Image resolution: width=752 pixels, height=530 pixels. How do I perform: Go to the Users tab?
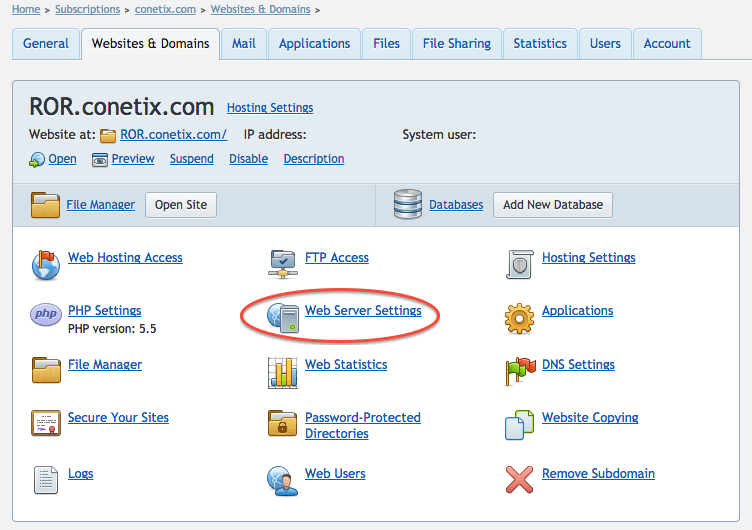605,44
